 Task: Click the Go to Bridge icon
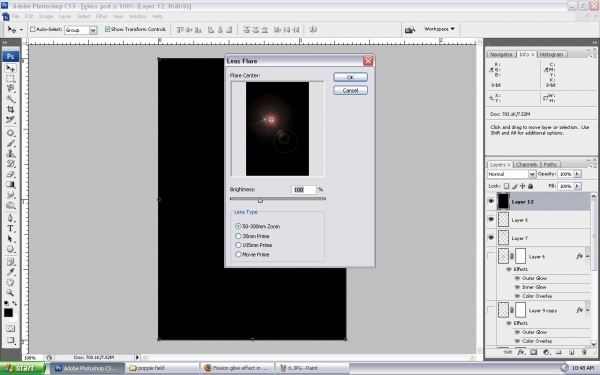410,29
